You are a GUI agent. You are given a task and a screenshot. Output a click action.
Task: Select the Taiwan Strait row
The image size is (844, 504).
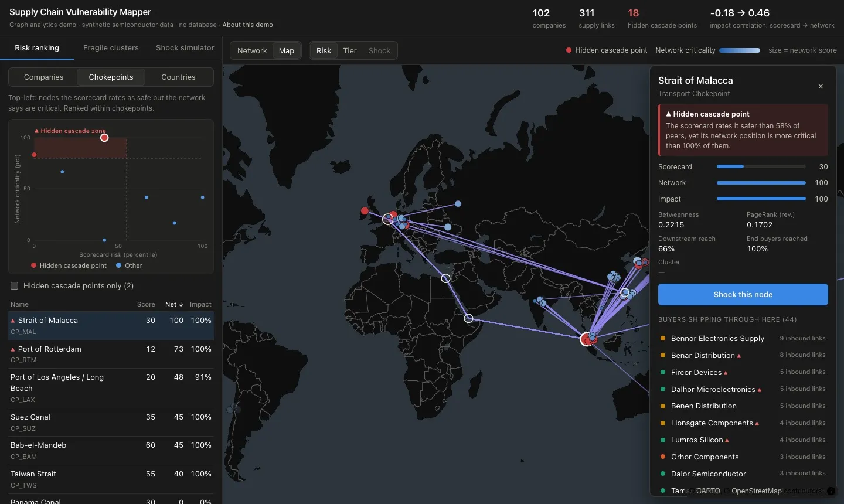coord(111,479)
